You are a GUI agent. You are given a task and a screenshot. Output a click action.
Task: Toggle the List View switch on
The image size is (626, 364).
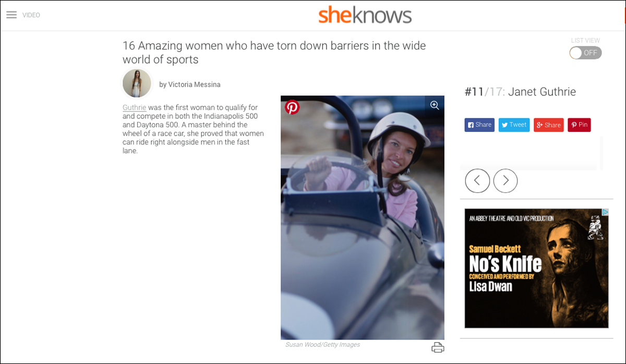pos(585,53)
